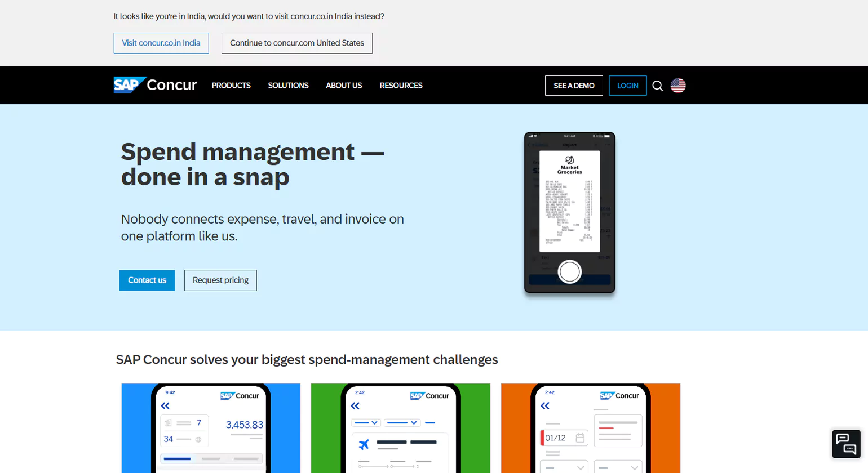The image size is (868, 473).
Task: Tap the receipt capture shutter button on phone
Action: 569,272
